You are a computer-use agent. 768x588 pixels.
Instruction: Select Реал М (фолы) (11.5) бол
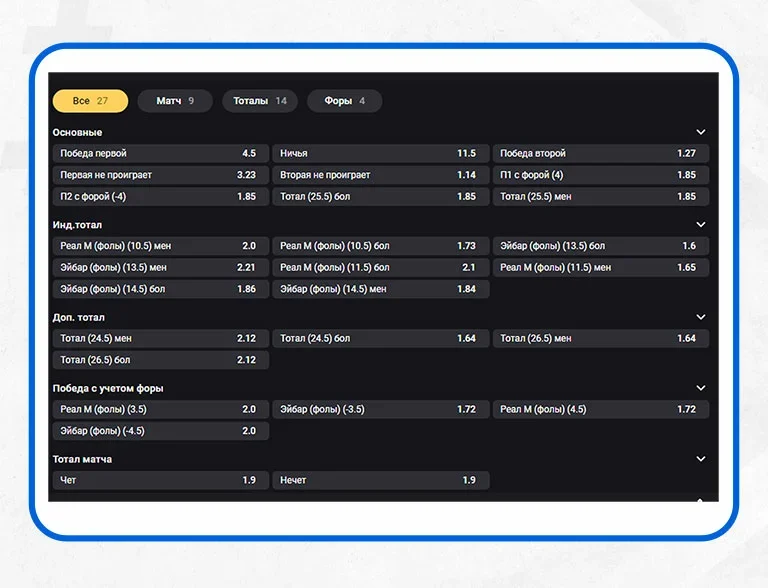pyautogui.click(x=381, y=268)
